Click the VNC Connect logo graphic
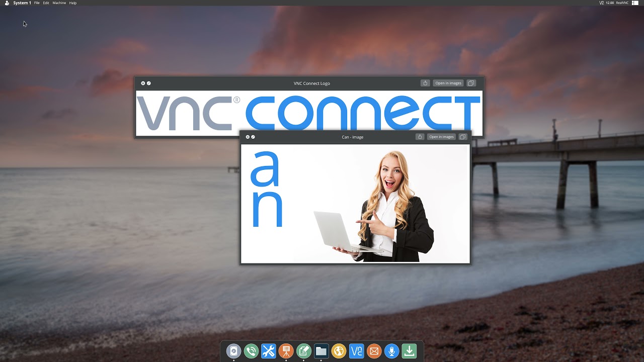 [308, 113]
